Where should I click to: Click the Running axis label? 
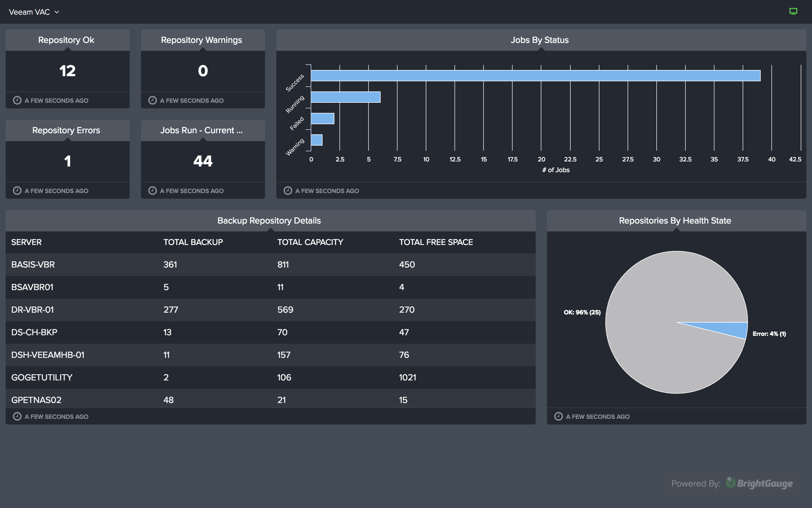tap(295, 104)
